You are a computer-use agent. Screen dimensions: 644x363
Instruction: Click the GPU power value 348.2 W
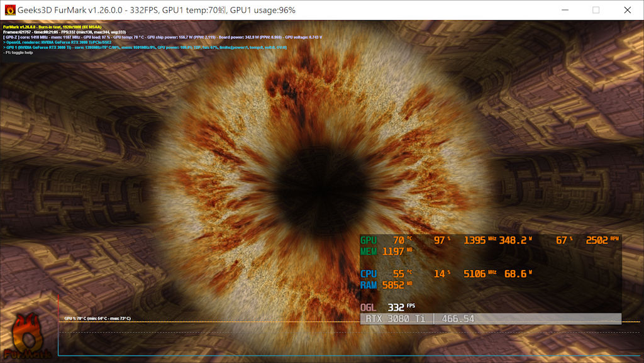(x=516, y=240)
